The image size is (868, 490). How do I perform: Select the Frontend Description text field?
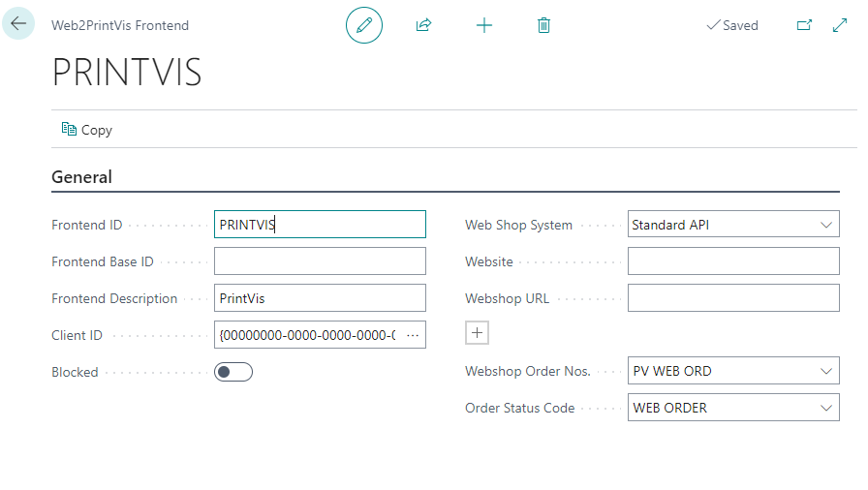point(320,298)
